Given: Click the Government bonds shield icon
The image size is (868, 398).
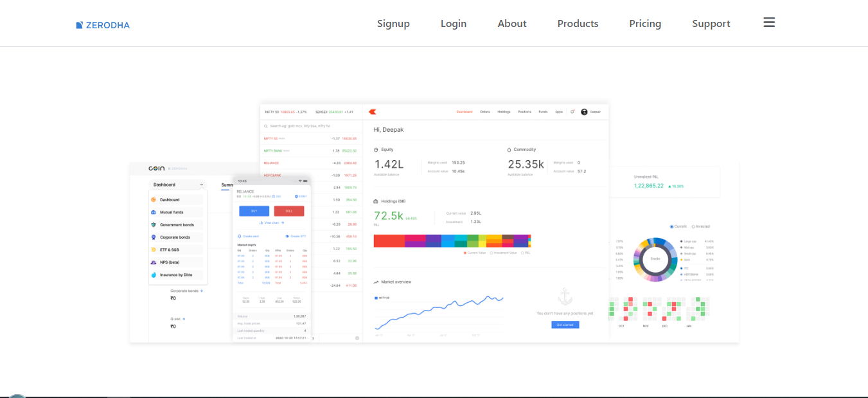Looking at the screenshot, I should (x=153, y=225).
